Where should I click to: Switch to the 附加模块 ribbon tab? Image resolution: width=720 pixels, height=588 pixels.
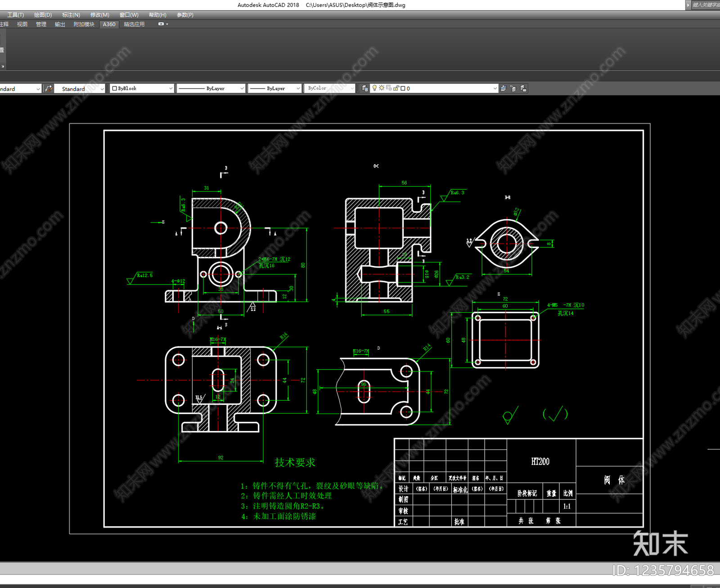(x=84, y=24)
